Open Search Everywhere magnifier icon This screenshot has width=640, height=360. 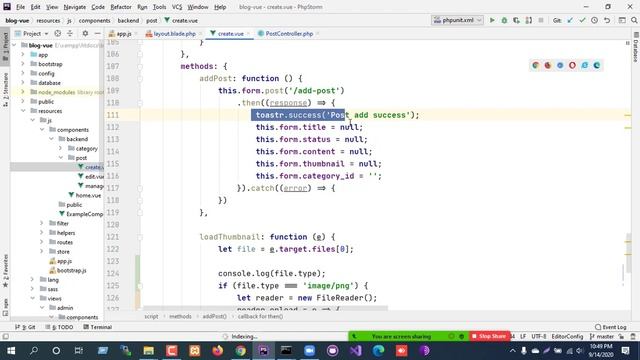coord(634,20)
